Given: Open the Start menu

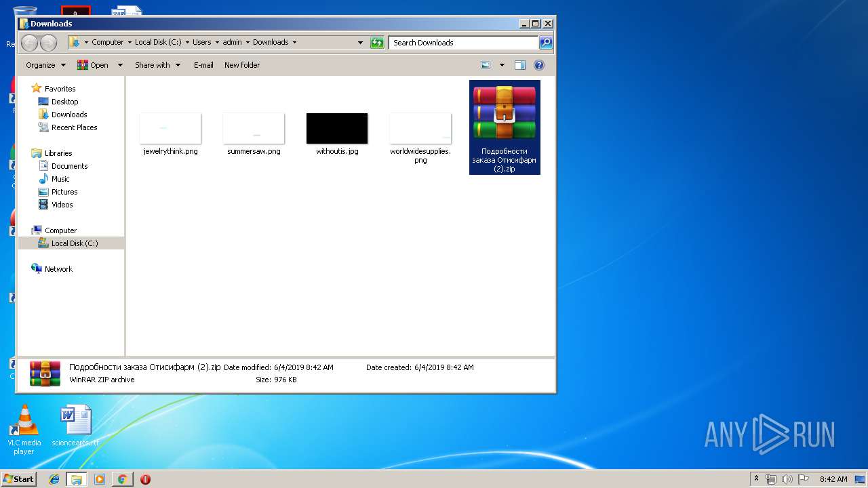Looking at the screenshot, I should point(19,479).
